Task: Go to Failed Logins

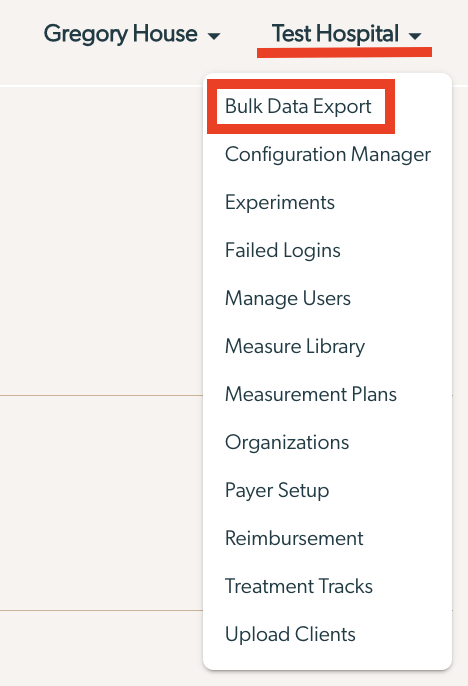Action: pyautogui.click(x=283, y=251)
